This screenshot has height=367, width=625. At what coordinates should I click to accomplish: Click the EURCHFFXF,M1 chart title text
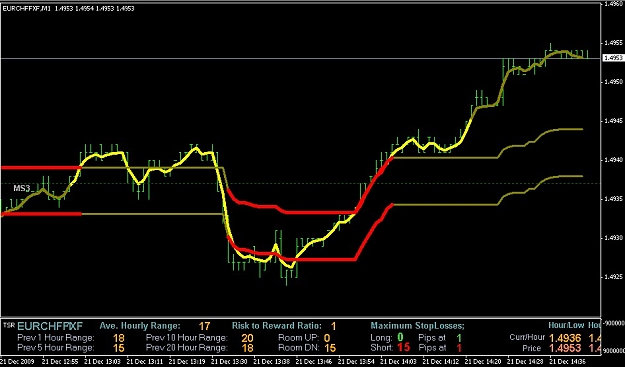coord(27,8)
